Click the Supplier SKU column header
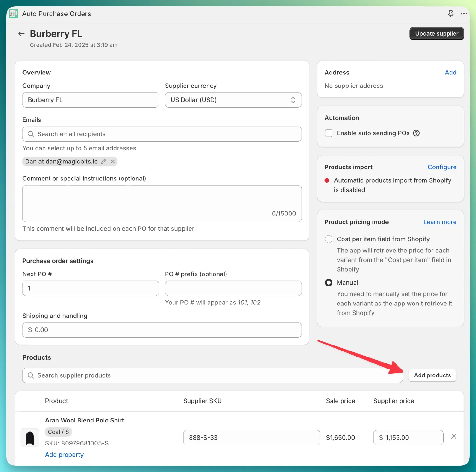 tap(203, 401)
